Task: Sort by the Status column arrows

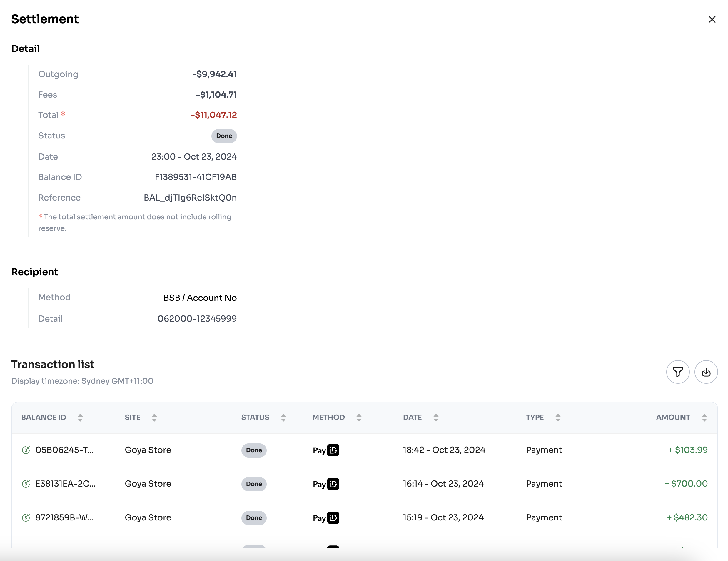Action: click(283, 418)
